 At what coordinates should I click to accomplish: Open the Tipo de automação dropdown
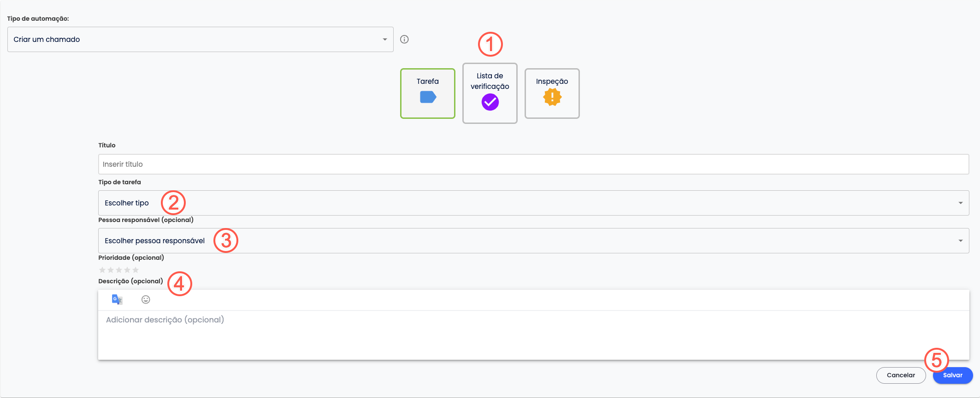coord(200,39)
